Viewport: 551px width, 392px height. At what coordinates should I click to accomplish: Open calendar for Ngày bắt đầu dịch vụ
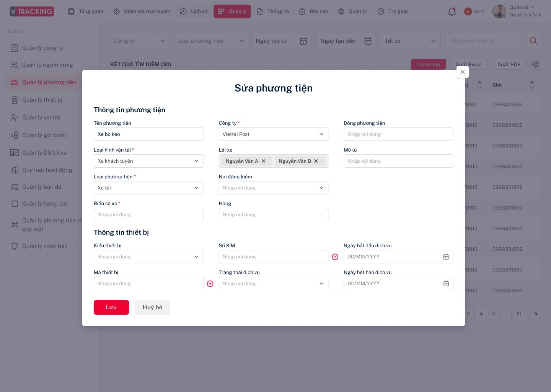pyautogui.click(x=446, y=257)
